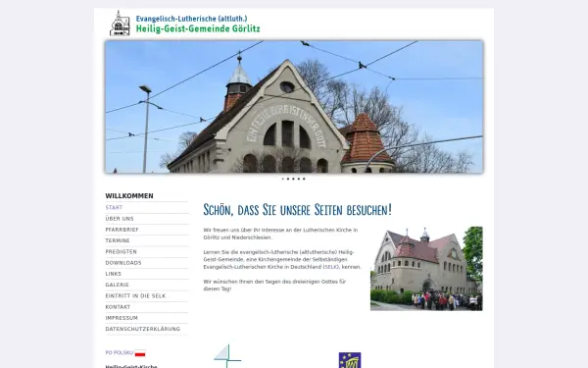Screen dimensions: 588x368
Task: Click the blue EU-stars logo
Action: [350, 360]
